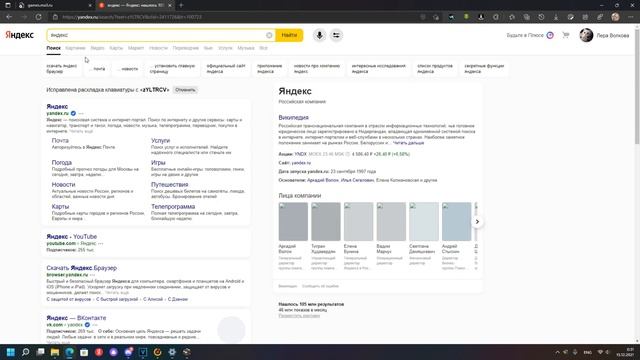Open Аркадий Волож photo thumbnail
The height and width of the screenshot is (360, 640).
click(293, 222)
